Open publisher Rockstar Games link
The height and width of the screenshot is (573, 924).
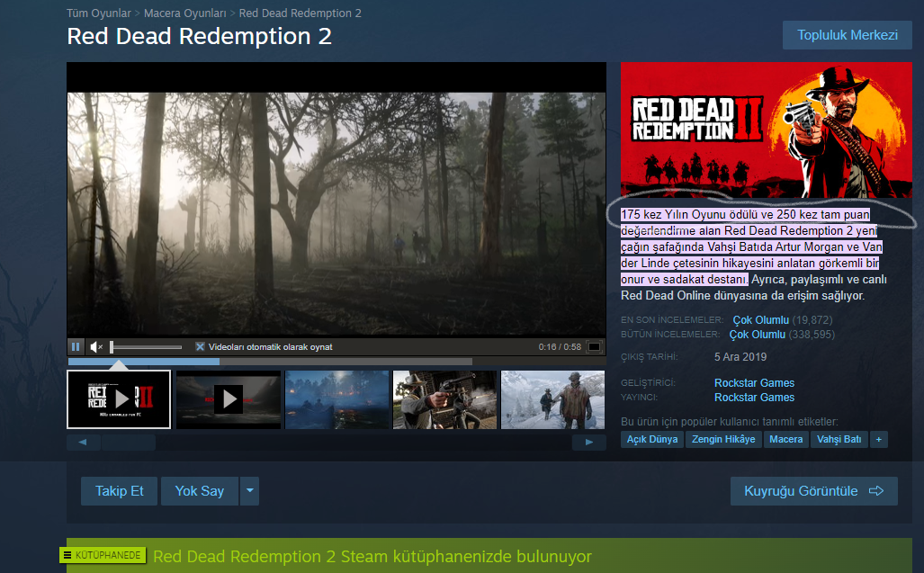tap(754, 398)
